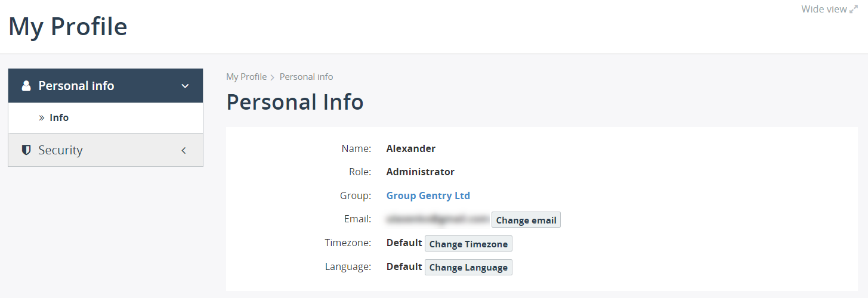Click the Change email button
This screenshot has height=298, width=868.
click(526, 220)
